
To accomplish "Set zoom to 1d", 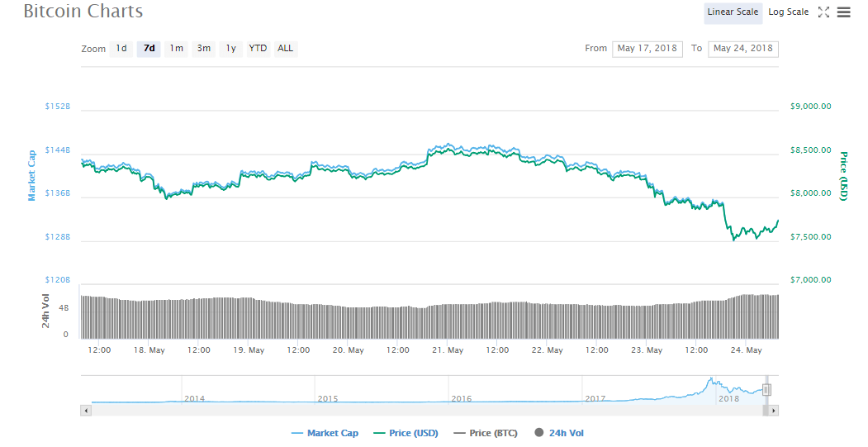I will point(121,49).
